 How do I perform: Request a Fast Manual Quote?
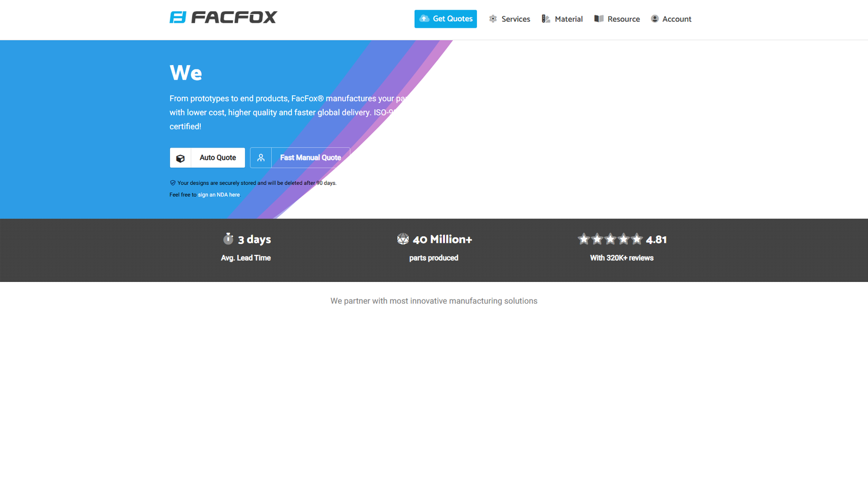point(310,158)
